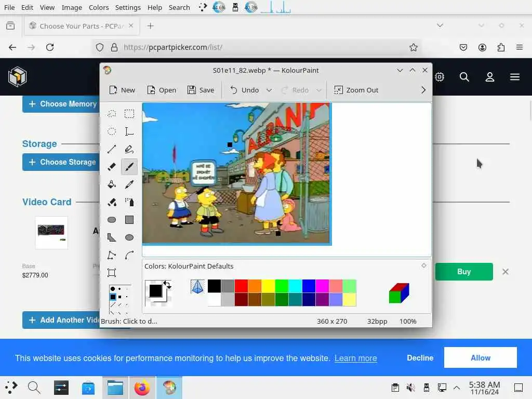Image resolution: width=532 pixels, height=399 pixels.
Task: Pick the transparent color diamond
Action: (x=197, y=287)
